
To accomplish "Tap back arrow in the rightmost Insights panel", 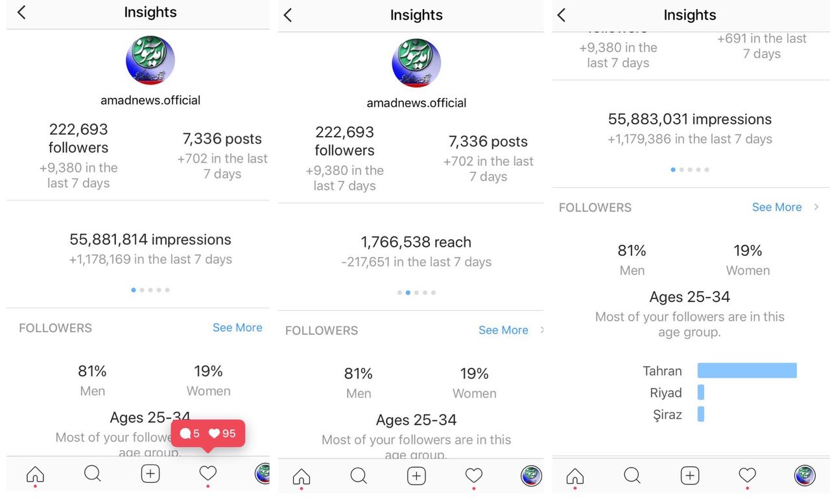I will coord(562,15).
